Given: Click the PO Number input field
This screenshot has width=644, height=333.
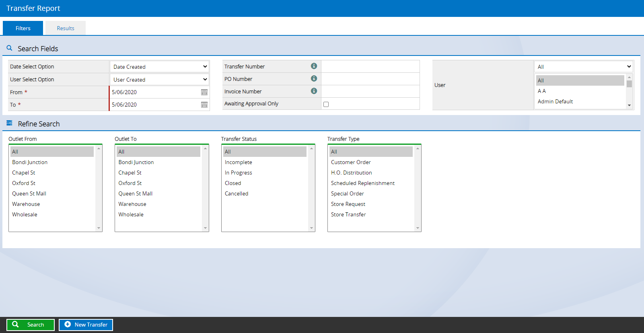Looking at the screenshot, I should [x=370, y=79].
